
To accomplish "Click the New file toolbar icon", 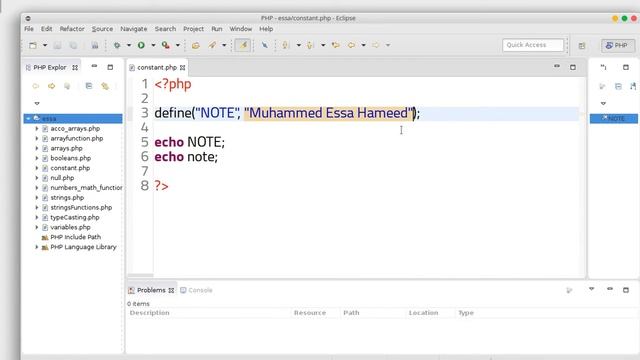I will [x=33, y=45].
